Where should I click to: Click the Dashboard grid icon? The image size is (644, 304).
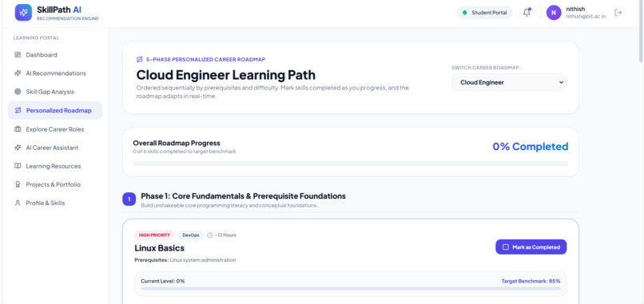[x=18, y=54]
